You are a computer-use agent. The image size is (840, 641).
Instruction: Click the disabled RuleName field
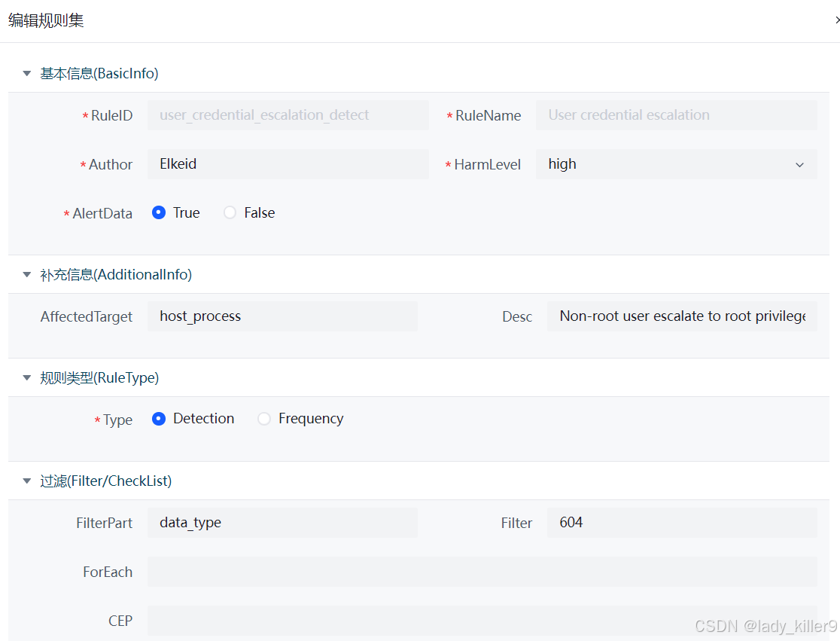coord(676,115)
